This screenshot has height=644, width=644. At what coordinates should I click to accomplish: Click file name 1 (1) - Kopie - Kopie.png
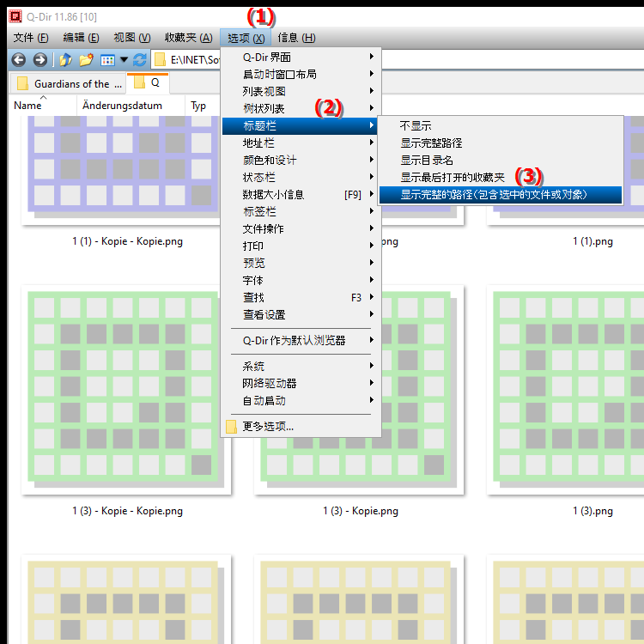[127, 241]
